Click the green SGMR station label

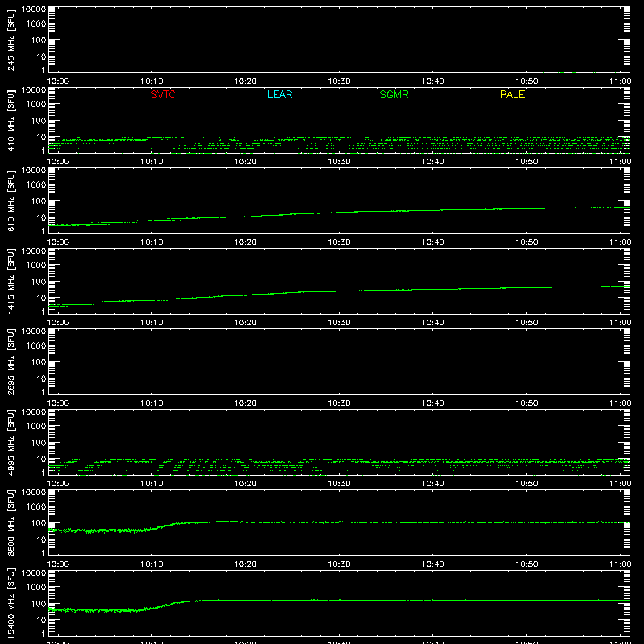coord(394,94)
